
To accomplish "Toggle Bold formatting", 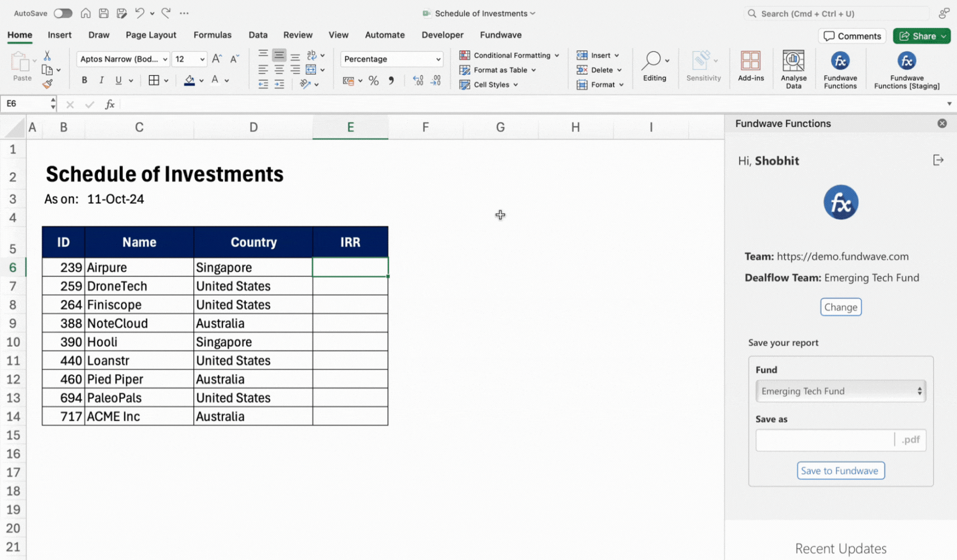I will [84, 80].
